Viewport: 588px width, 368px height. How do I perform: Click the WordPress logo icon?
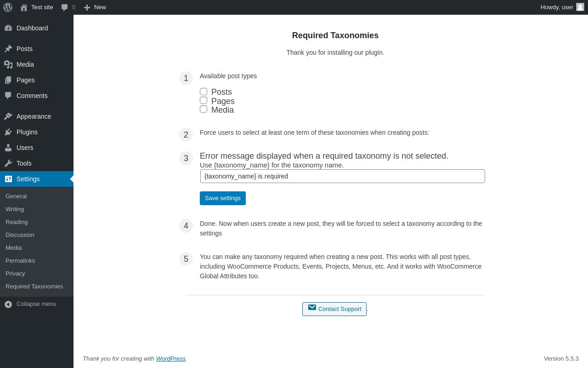tap(8, 7)
